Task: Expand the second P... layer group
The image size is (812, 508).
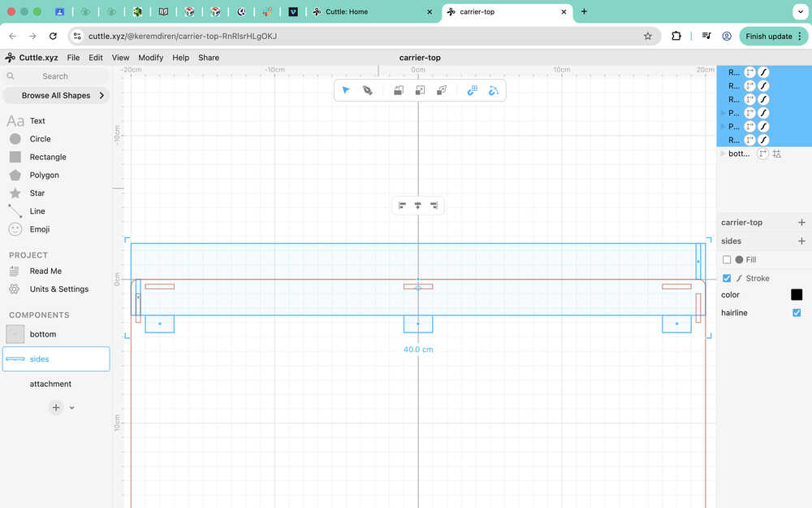Action: point(723,127)
